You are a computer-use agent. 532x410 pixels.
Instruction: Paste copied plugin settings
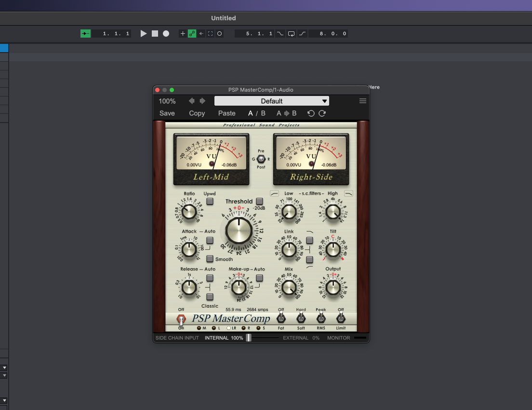point(226,113)
